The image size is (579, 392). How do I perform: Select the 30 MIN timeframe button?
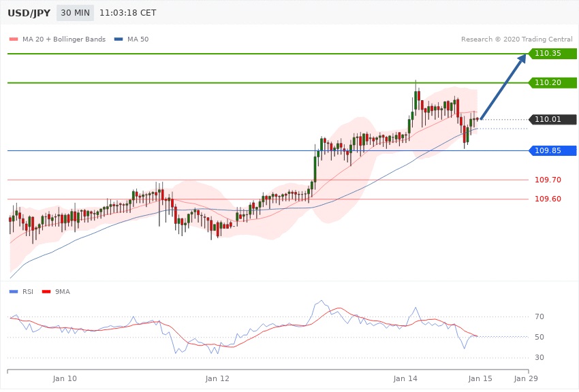(x=75, y=13)
